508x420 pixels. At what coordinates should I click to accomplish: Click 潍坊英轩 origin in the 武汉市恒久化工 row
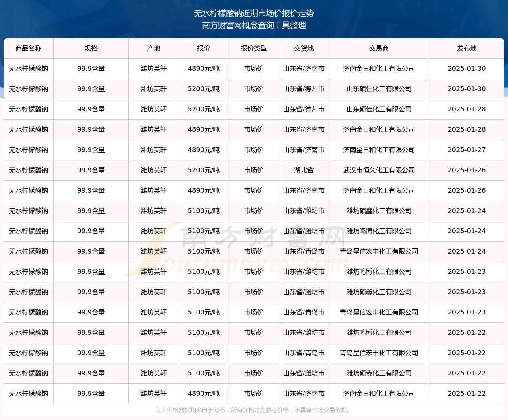(x=154, y=170)
